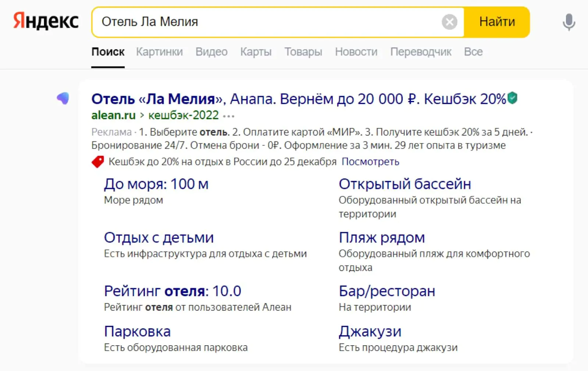The image size is (588, 371).
Task: Follow the кешбэк-2022 breadcrumb link
Action: 183,115
